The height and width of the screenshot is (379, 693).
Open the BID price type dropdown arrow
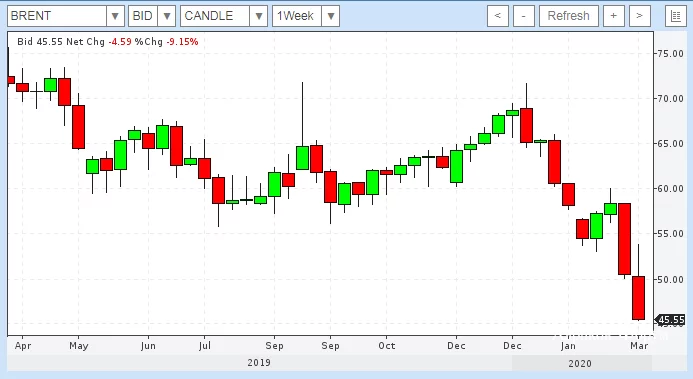[x=167, y=16]
